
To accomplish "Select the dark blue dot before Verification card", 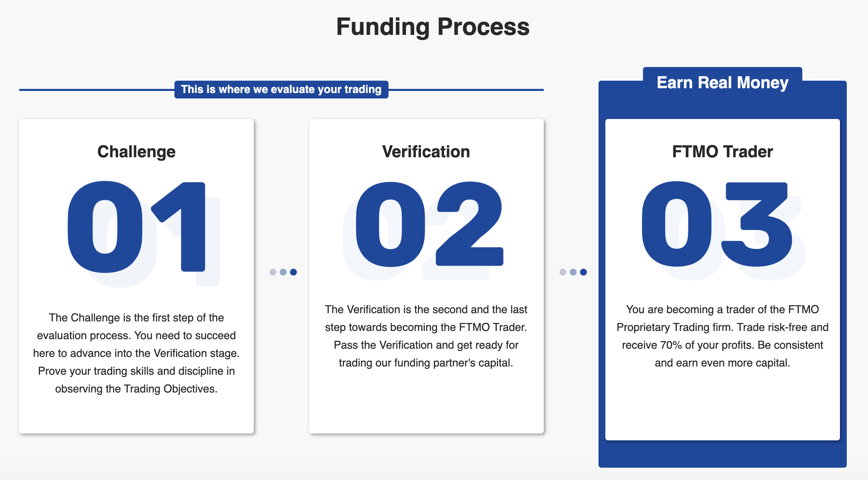I will (x=293, y=272).
